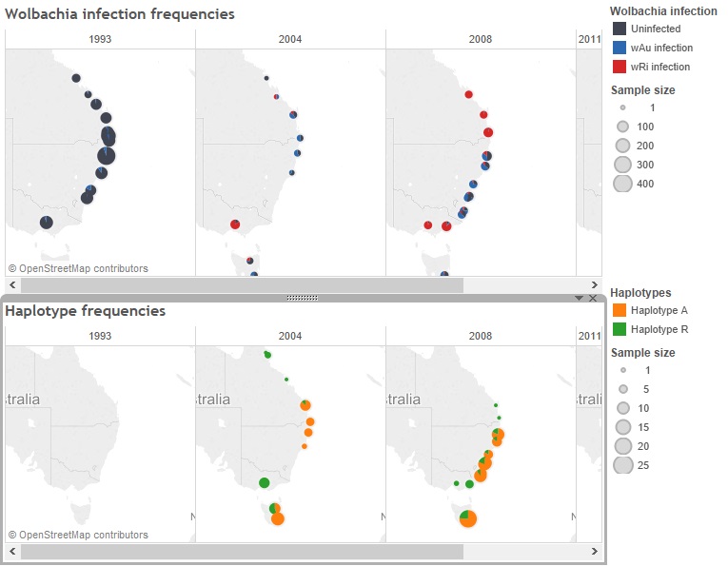Screen dimensions: 728x566
Task: Select sample size 400 circle in Wolbachia legend
Action: (x=623, y=184)
